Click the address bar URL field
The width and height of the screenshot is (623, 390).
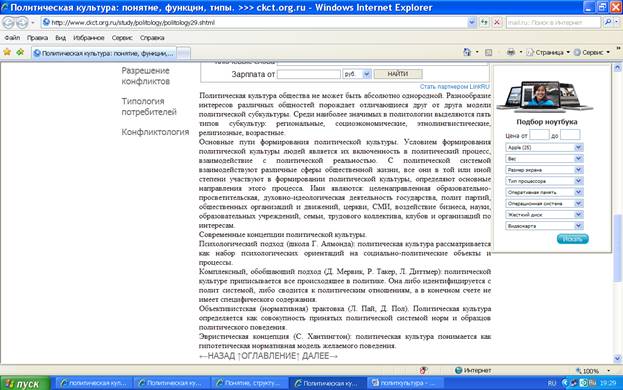[254, 23]
